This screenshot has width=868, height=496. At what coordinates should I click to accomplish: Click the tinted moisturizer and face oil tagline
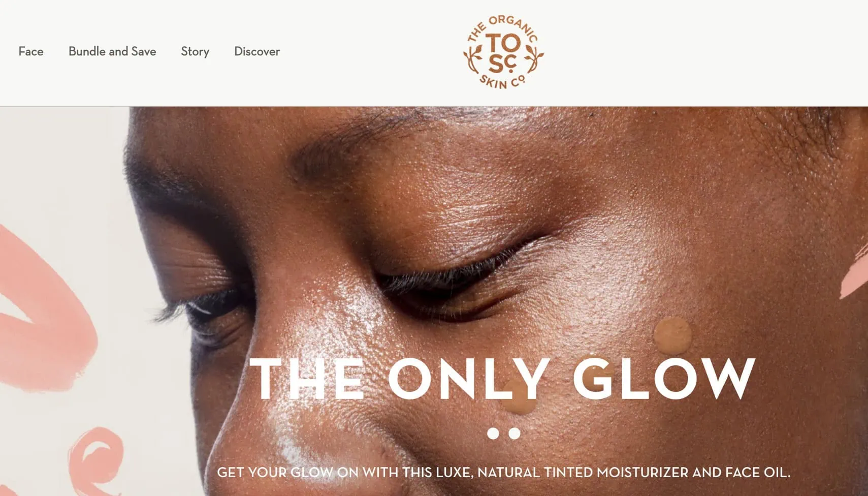click(x=503, y=472)
